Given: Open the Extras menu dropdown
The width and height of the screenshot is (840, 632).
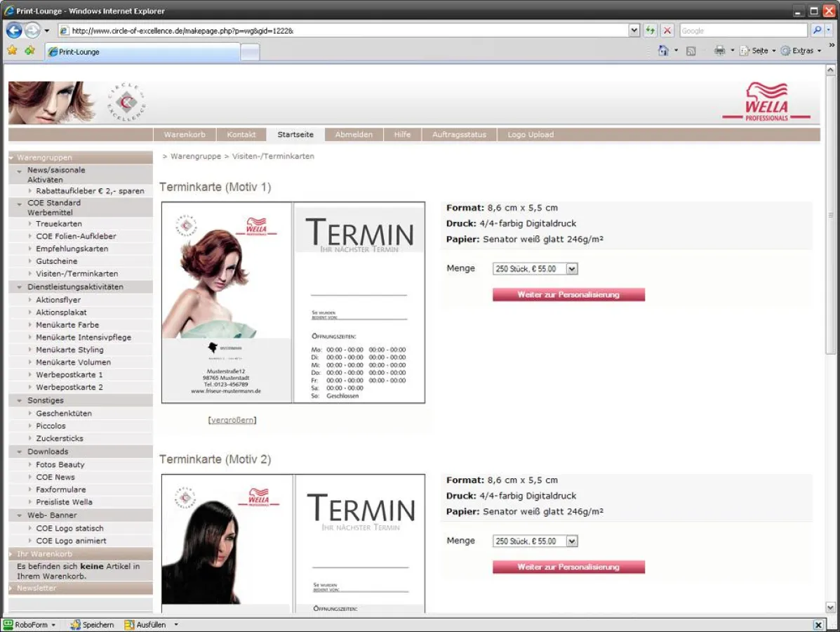Looking at the screenshot, I should [x=802, y=51].
